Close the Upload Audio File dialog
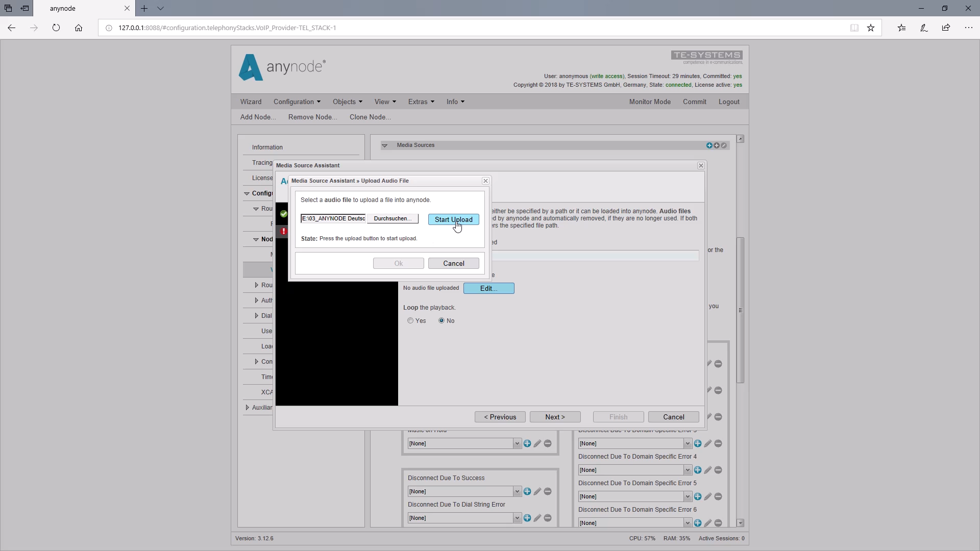980x551 pixels. click(x=485, y=181)
